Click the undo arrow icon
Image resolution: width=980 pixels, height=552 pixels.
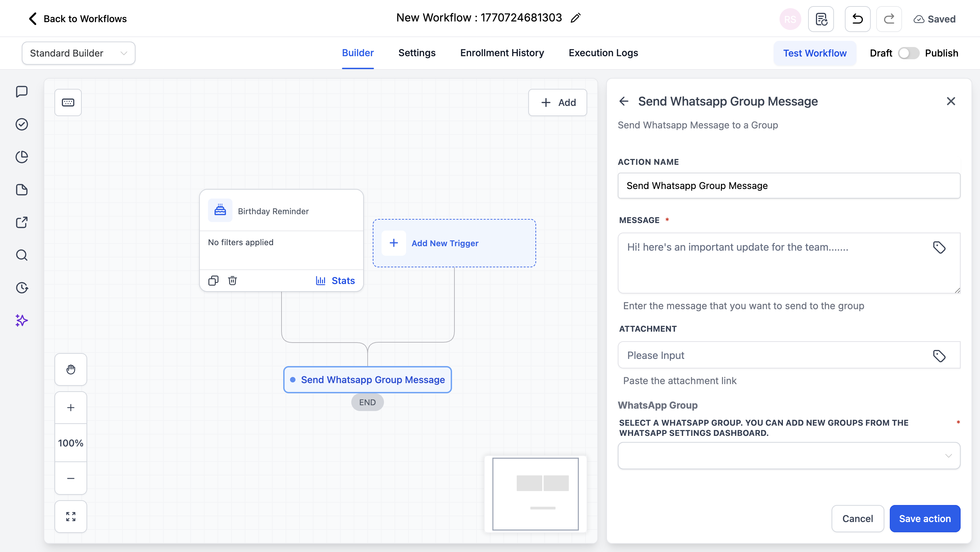[x=857, y=19]
